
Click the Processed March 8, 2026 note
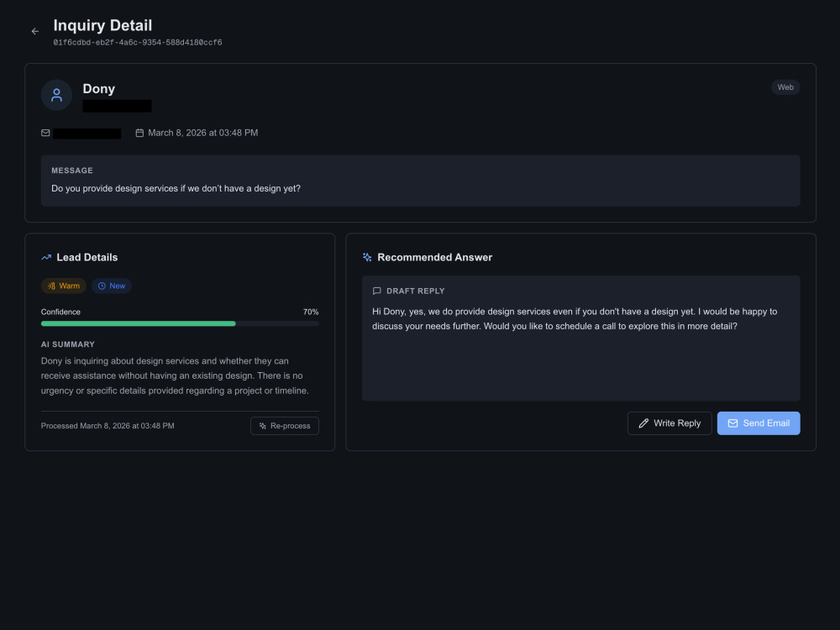point(108,426)
